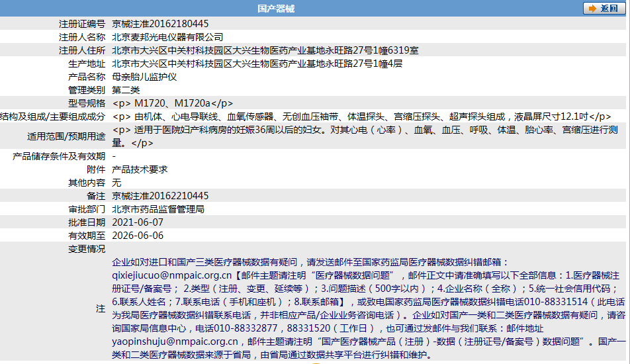This screenshot has height=364, width=630.
Task: Select 其他内容 value 无
Action: [x=116, y=183]
